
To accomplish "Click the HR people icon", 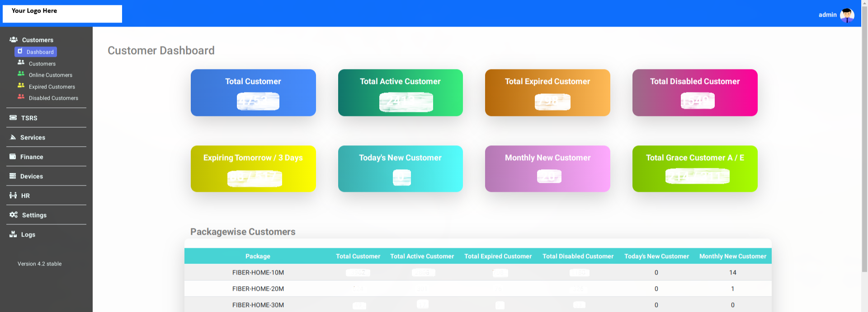I will (13, 196).
